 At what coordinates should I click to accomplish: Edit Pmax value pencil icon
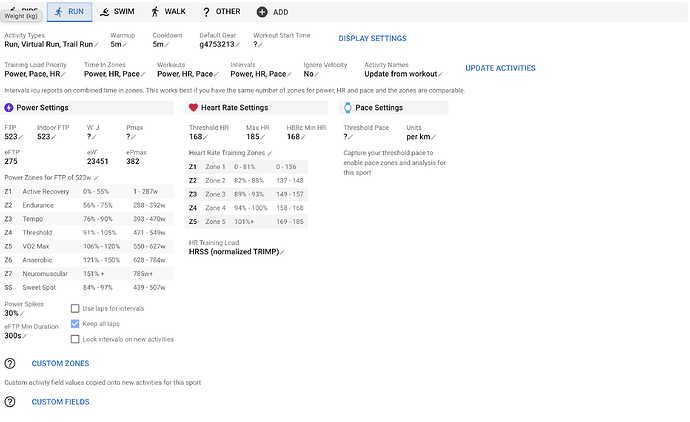pyautogui.click(x=134, y=137)
